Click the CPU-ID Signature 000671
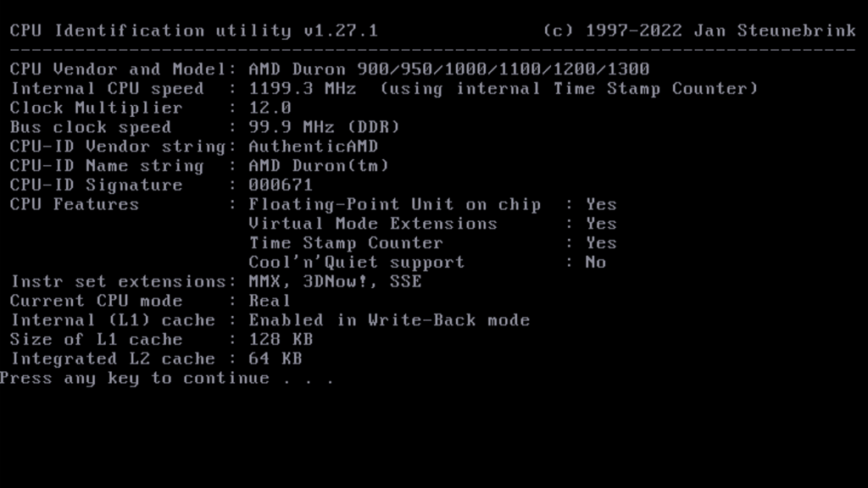This screenshot has height=488, width=868. [x=281, y=186]
